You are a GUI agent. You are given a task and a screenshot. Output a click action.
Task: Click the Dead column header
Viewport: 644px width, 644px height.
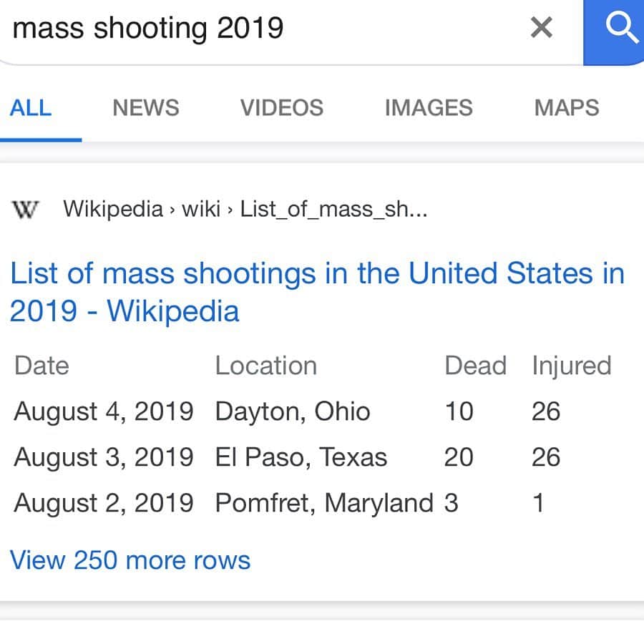point(476,366)
